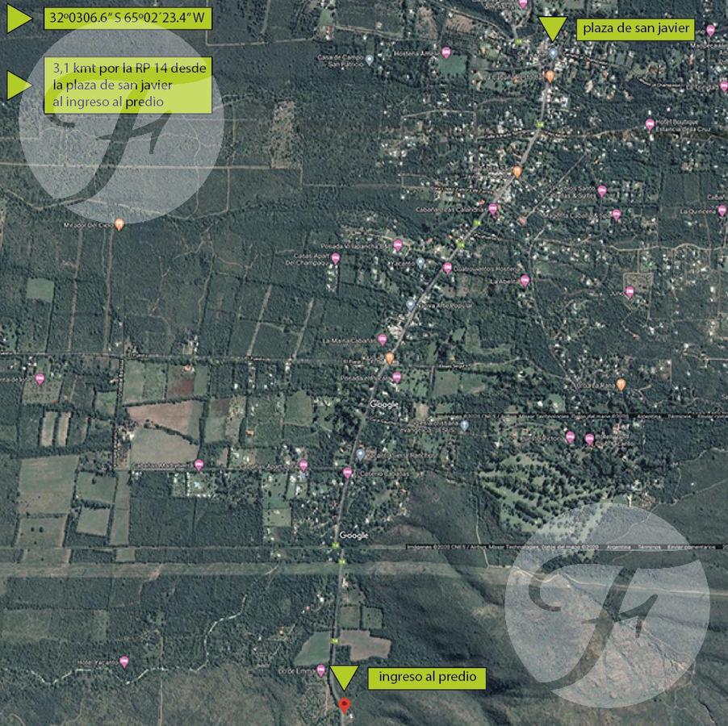The height and width of the screenshot is (726, 728).
Task: Open the Cabañas las Calandrias lodging pin
Action: (493, 210)
